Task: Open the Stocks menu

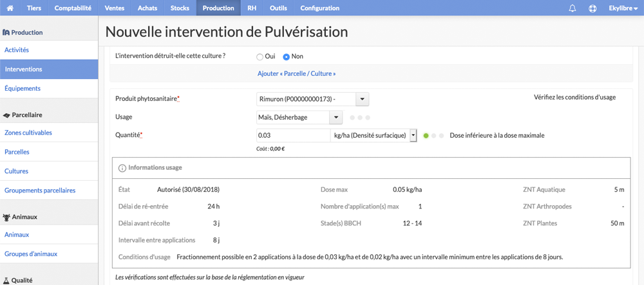Action: (180, 8)
